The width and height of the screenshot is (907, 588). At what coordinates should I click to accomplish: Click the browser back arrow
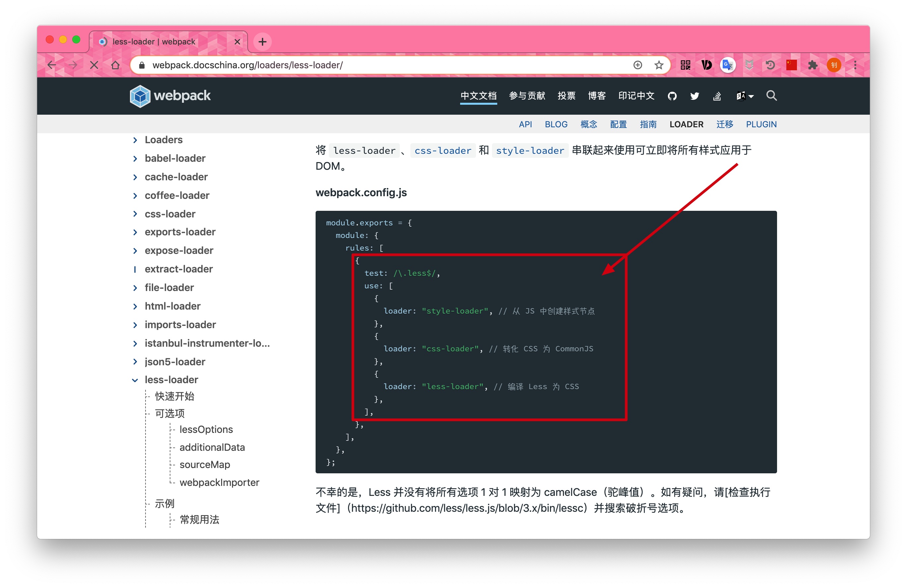[52, 65]
